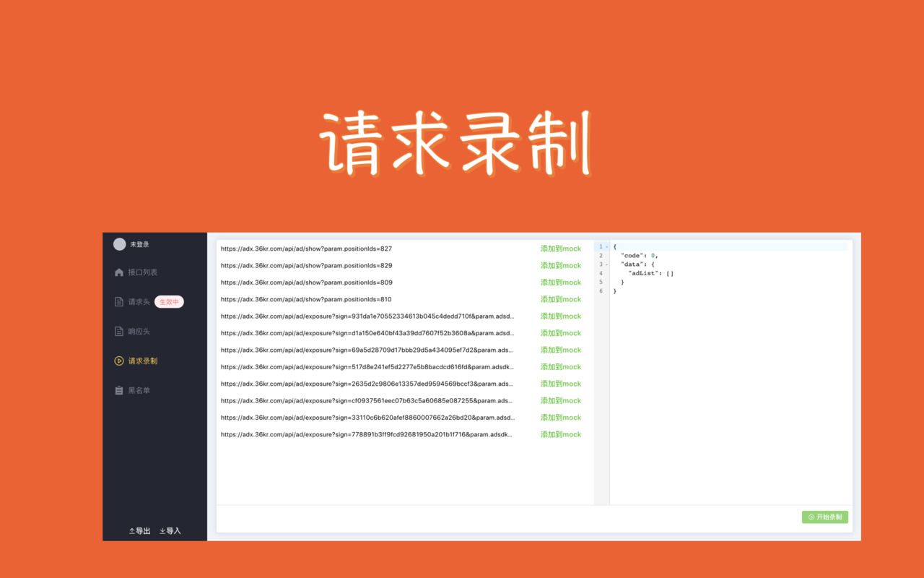Viewport: 924px width, 578px height.
Task: Select the exposure URL with sign=33110c6
Action: click(x=367, y=418)
